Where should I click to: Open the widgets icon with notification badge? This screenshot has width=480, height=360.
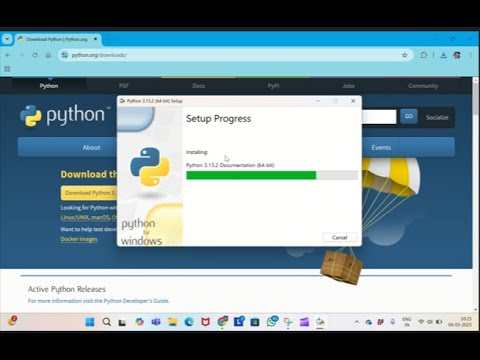tap(12, 321)
